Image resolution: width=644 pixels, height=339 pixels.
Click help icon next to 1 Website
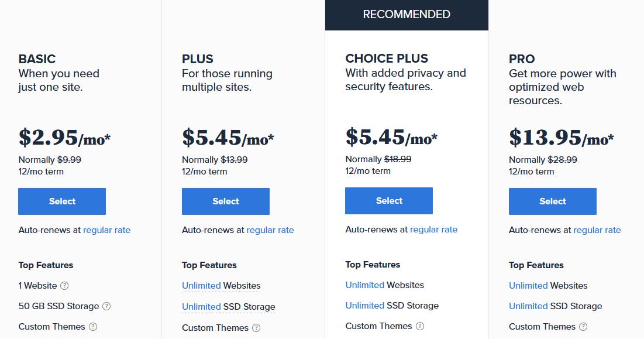64,286
